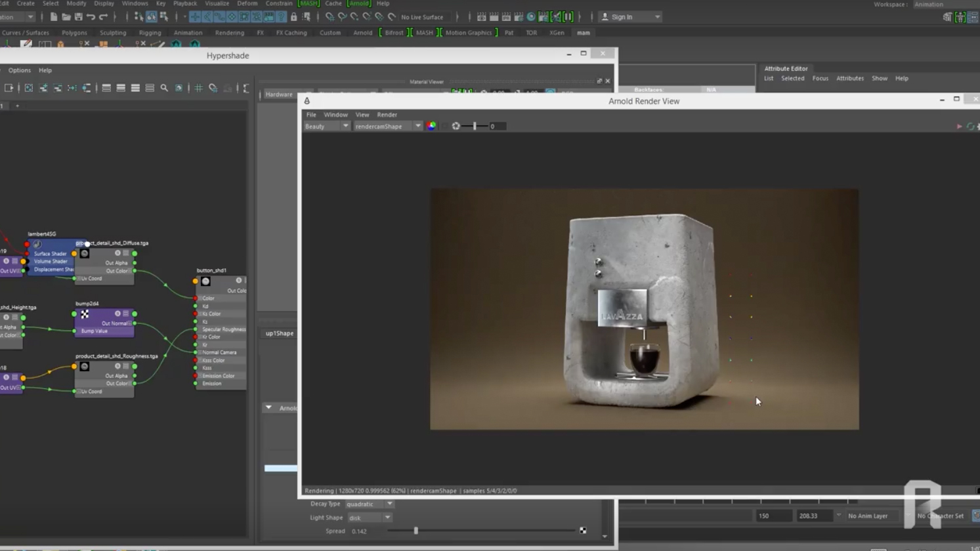The image size is (980, 551).
Task: Click the magnifier search icon in Hypershade
Action: (164, 88)
